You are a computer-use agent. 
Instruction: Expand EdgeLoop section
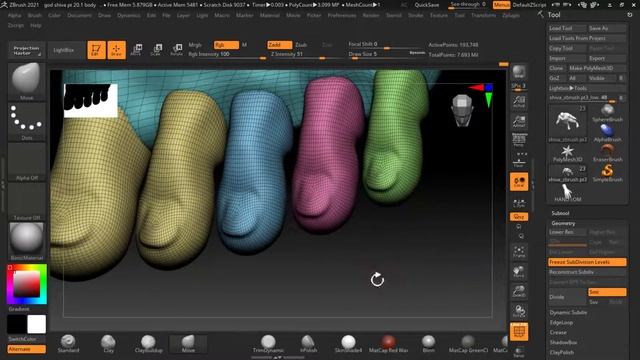561,322
